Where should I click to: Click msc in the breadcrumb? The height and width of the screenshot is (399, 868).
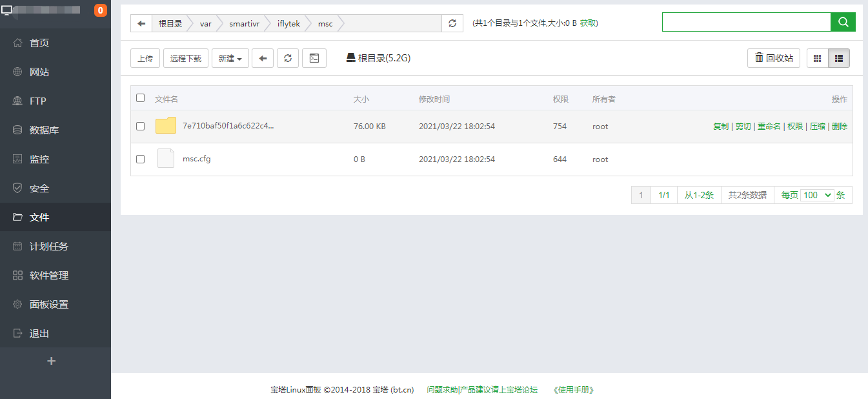pyautogui.click(x=325, y=23)
